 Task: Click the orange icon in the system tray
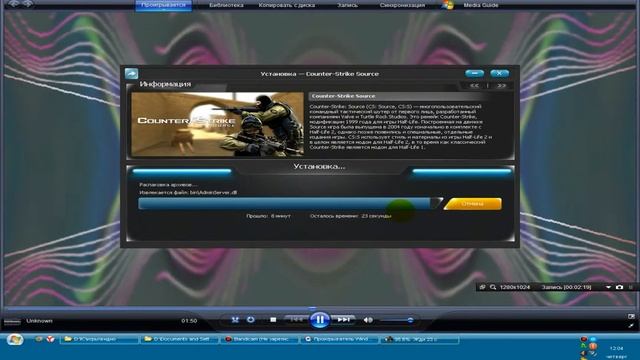click(x=593, y=347)
